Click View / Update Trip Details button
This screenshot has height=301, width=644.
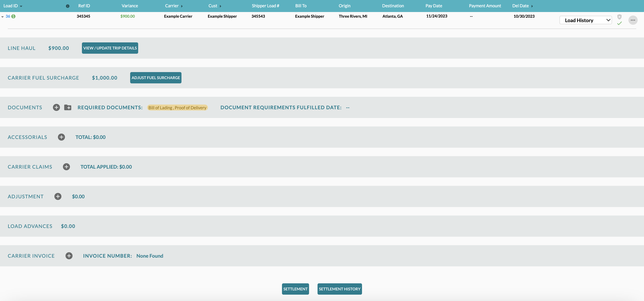coord(110,48)
